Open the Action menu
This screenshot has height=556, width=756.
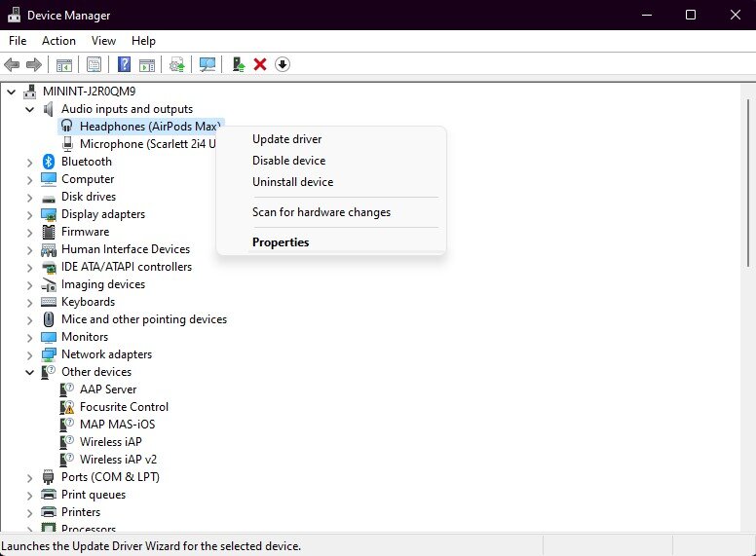[58, 41]
